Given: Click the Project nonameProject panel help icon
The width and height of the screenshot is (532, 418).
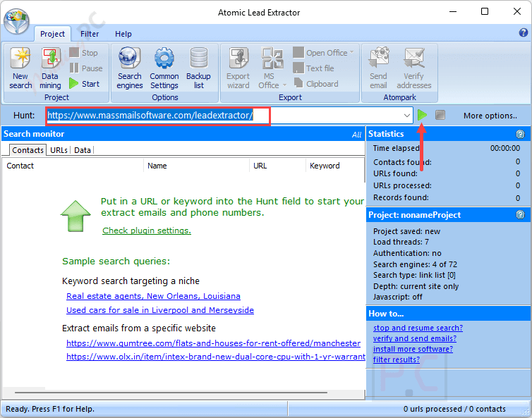Looking at the screenshot, I should click(520, 214).
